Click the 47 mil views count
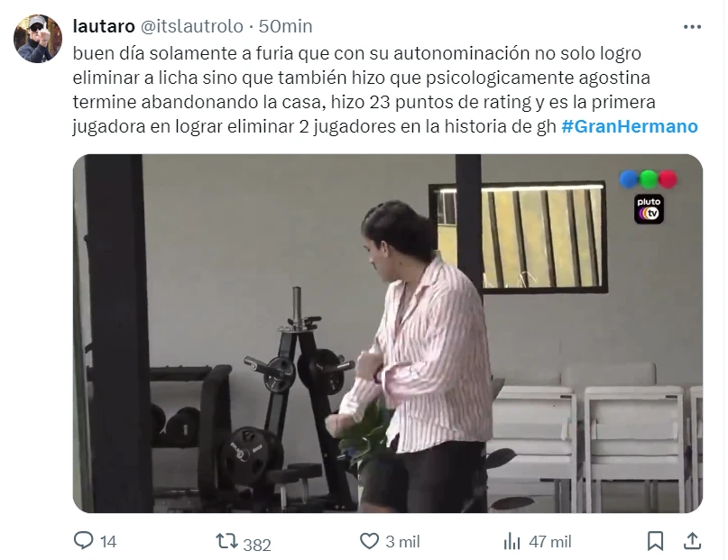The image size is (728, 560). tap(549, 541)
